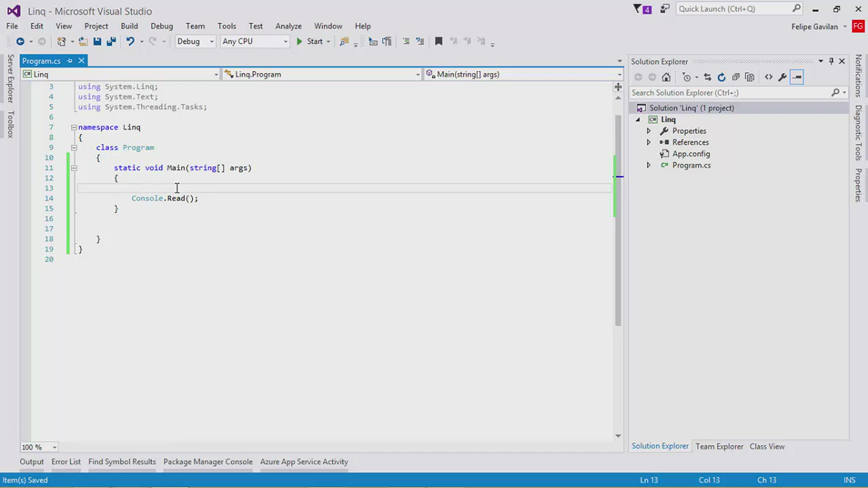Start debugging with the green play icon
Viewport: 868px width, 488px height.
click(x=299, y=42)
